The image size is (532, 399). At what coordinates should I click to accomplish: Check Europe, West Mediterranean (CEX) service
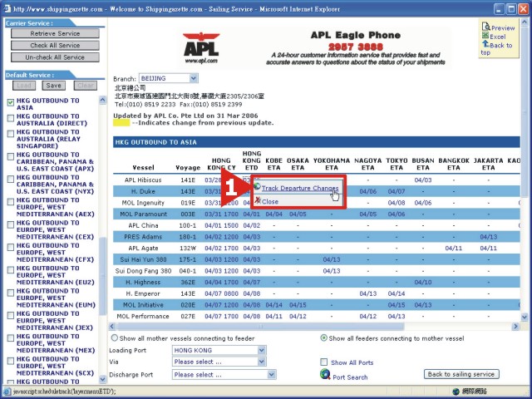pyautogui.click(x=11, y=224)
